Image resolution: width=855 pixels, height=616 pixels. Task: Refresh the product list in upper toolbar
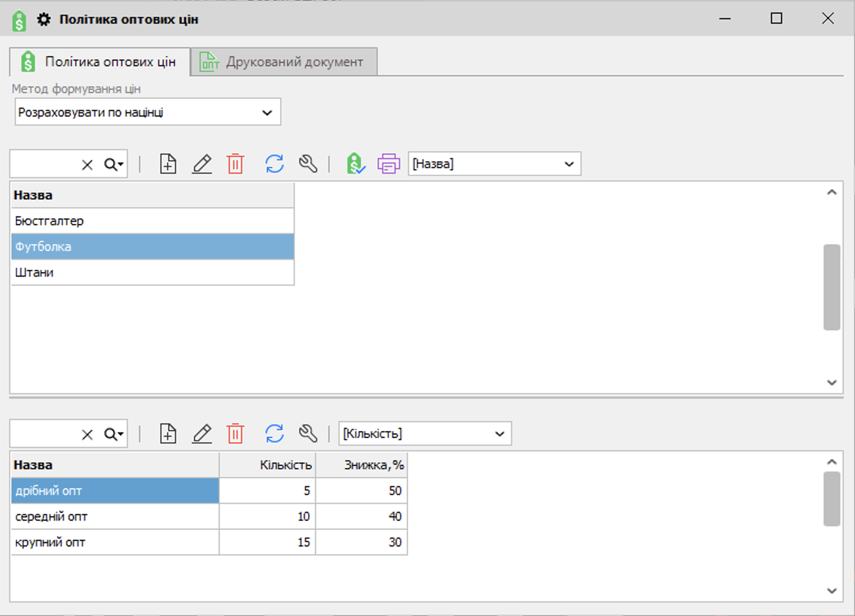coord(275,164)
